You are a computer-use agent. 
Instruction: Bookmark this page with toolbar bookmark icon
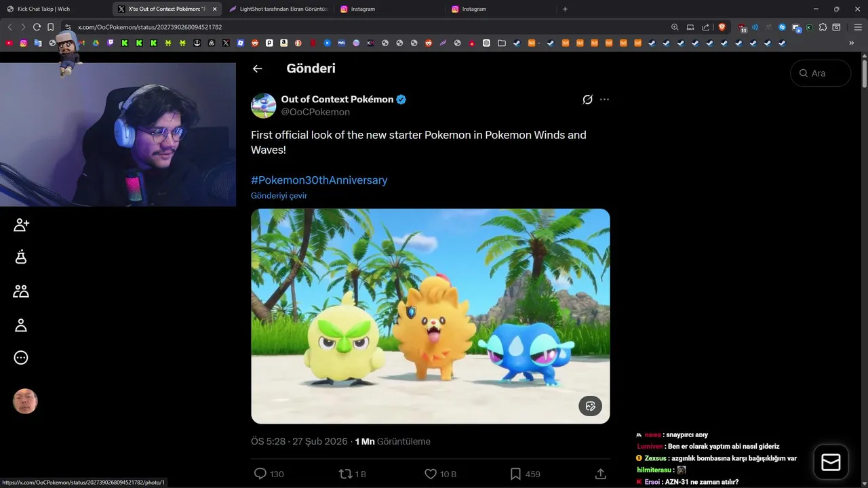(50, 27)
